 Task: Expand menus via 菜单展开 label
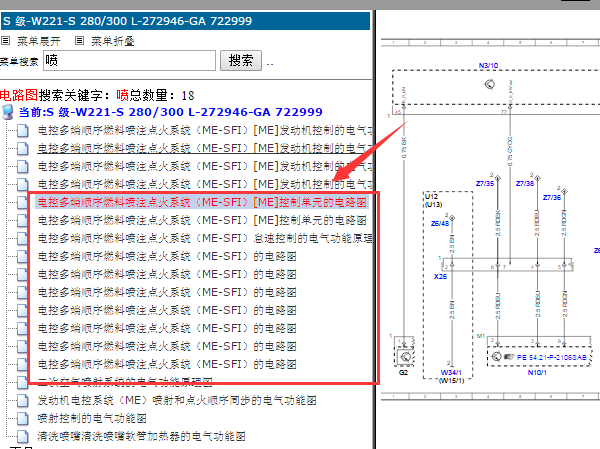click(x=39, y=41)
